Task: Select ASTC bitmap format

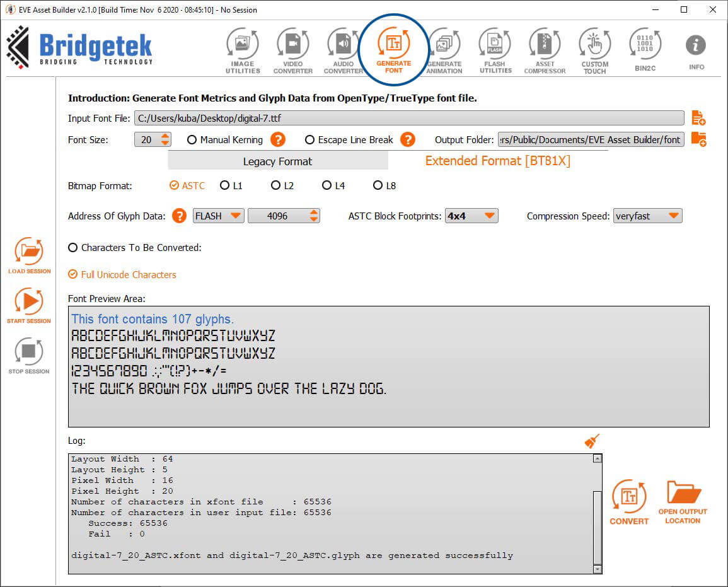Action: (x=187, y=186)
